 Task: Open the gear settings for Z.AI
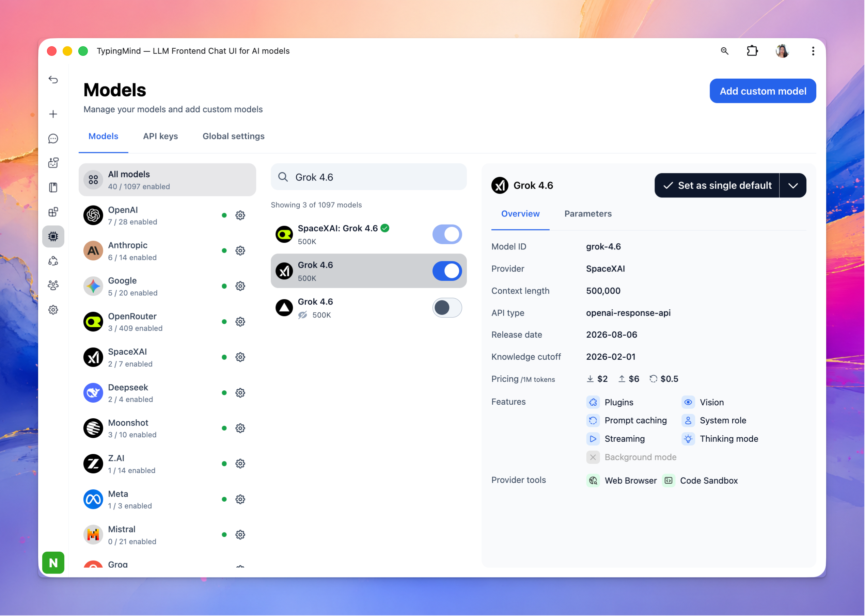click(240, 464)
